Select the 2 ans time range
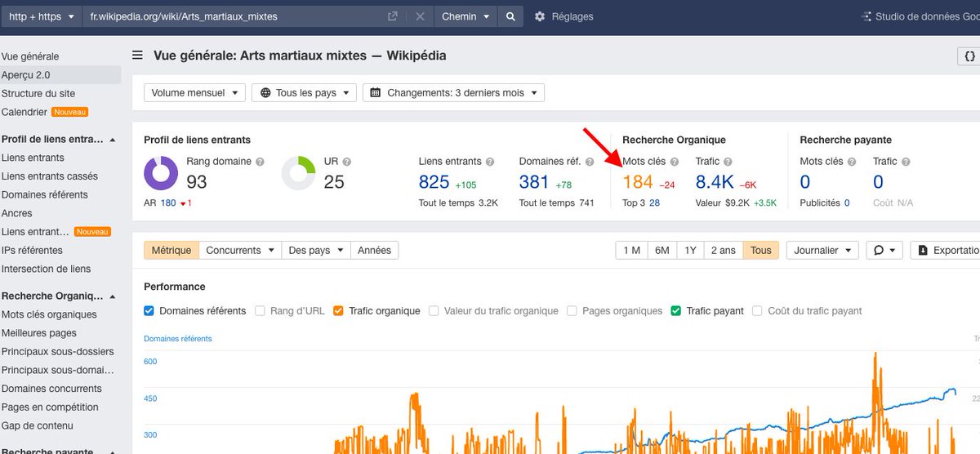Screen dimensions: 980x454 tap(723, 251)
